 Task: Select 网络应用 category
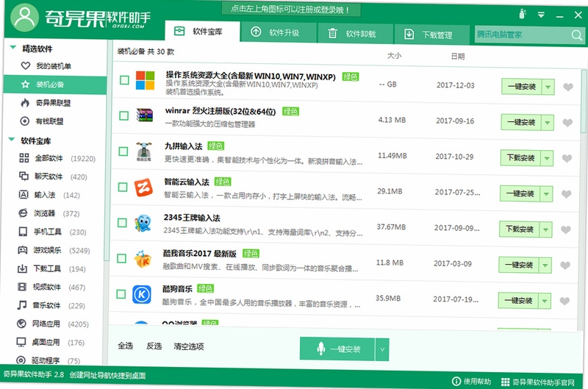52,324
